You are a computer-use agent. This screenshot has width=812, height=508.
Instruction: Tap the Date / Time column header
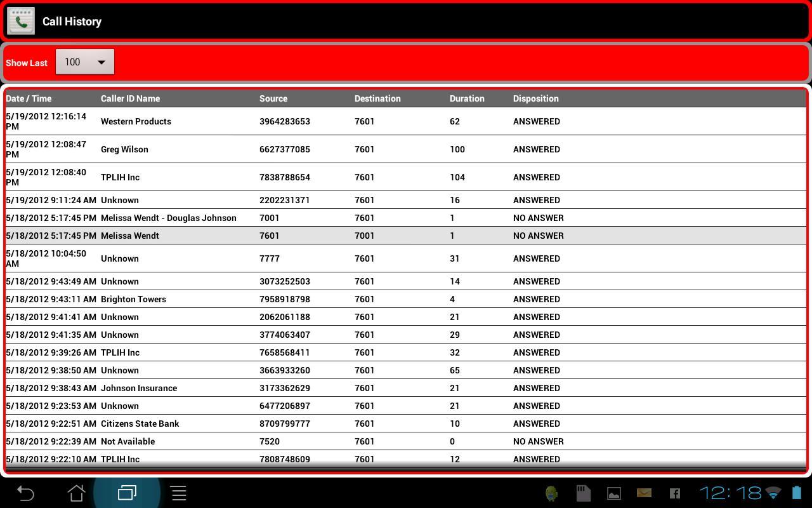pos(29,98)
